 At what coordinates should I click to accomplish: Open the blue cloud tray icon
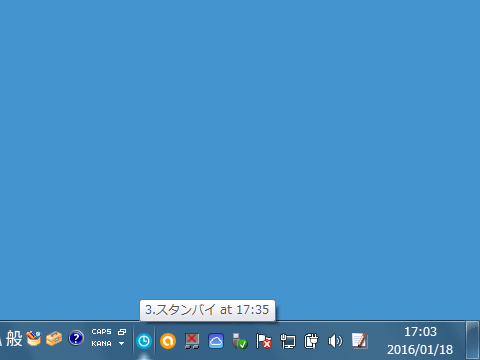[216, 341]
